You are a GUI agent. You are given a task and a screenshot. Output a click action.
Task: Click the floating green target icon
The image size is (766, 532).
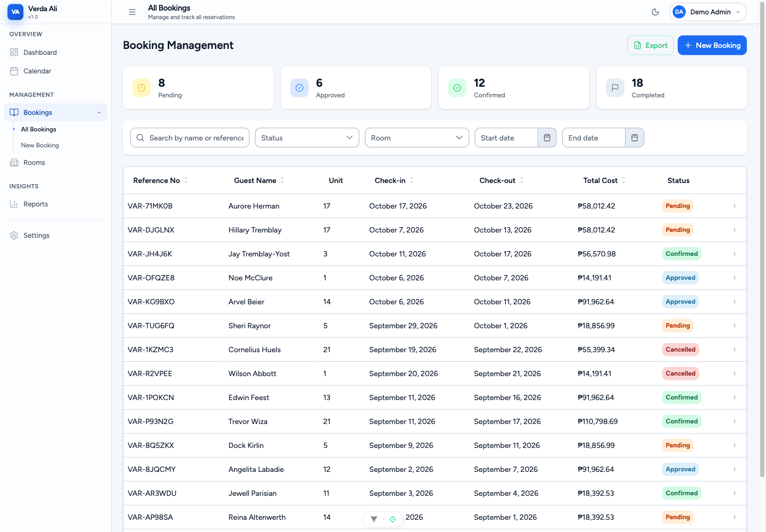393,519
